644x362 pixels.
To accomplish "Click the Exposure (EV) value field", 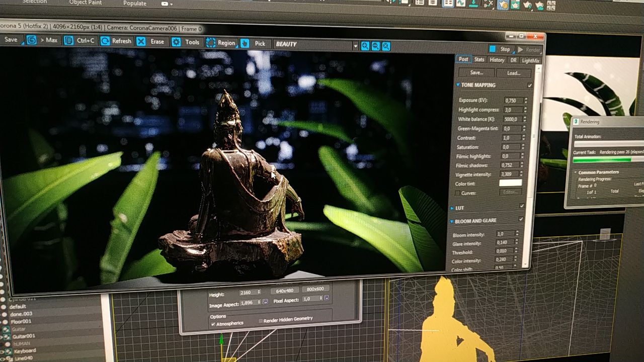I will (x=513, y=101).
